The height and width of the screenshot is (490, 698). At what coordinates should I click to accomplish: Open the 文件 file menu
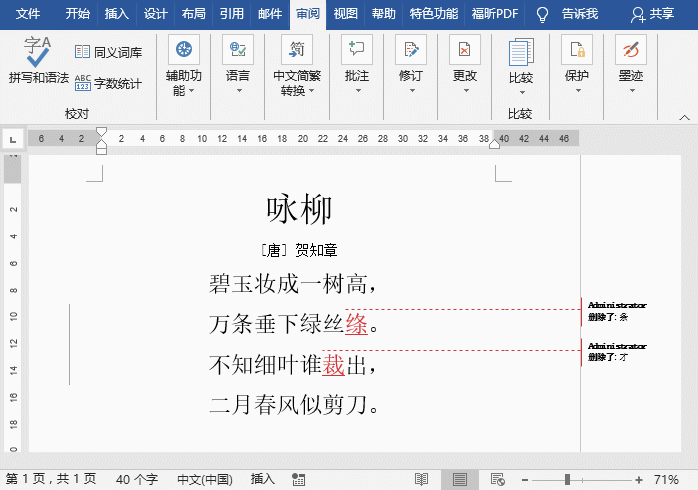coord(28,14)
